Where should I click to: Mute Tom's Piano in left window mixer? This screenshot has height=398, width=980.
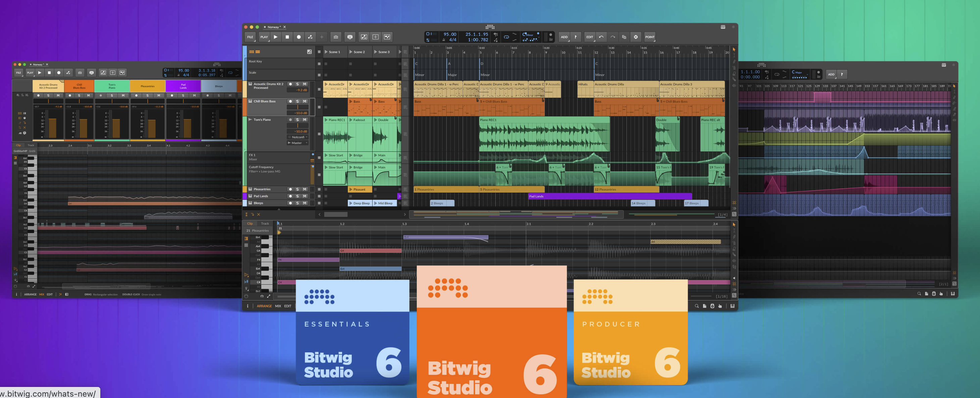[x=123, y=96]
